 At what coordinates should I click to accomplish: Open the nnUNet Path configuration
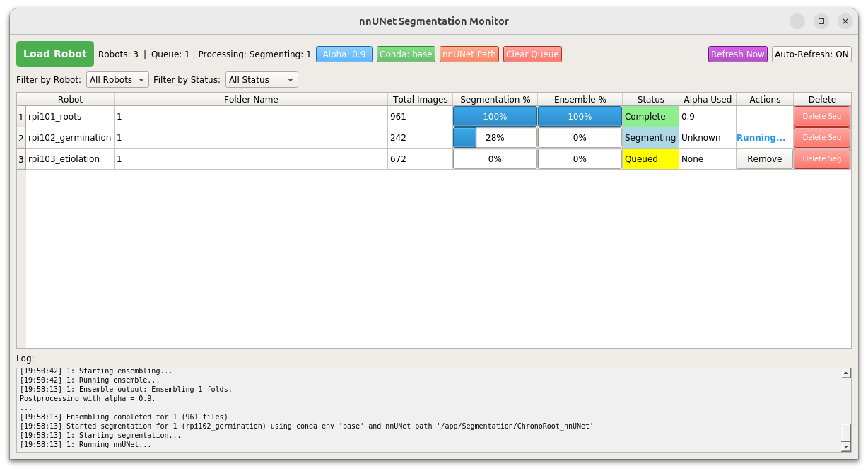coord(469,54)
